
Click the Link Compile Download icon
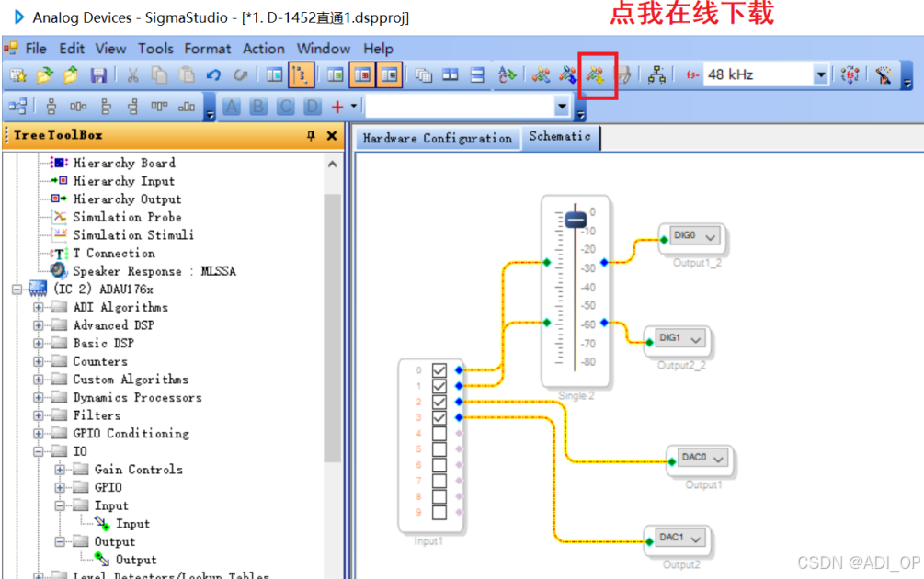pyautogui.click(x=595, y=74)
